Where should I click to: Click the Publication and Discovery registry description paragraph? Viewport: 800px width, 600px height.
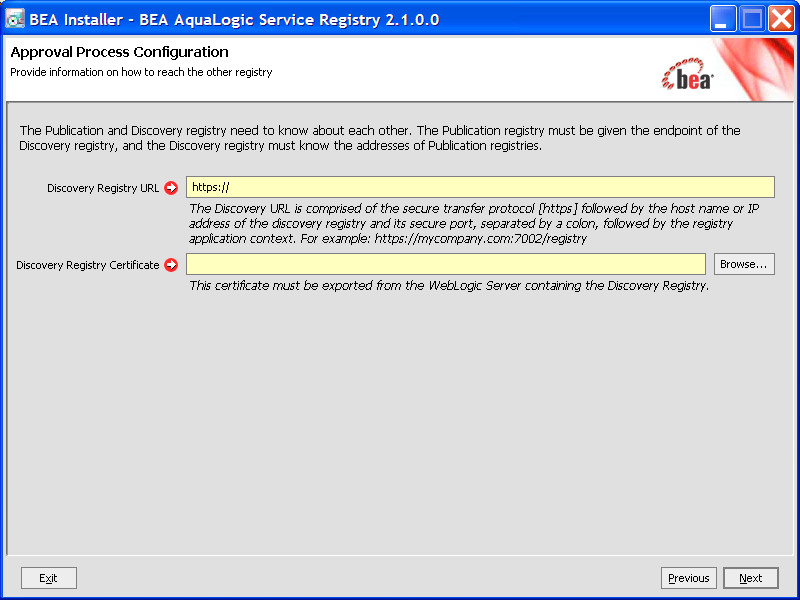[380, 138]
